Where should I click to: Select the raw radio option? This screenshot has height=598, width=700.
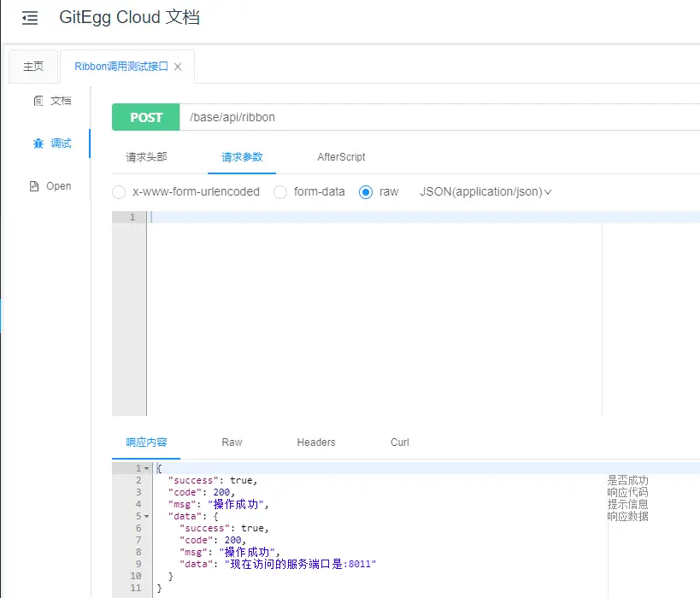pyautogui.click(x=366, y=192)
